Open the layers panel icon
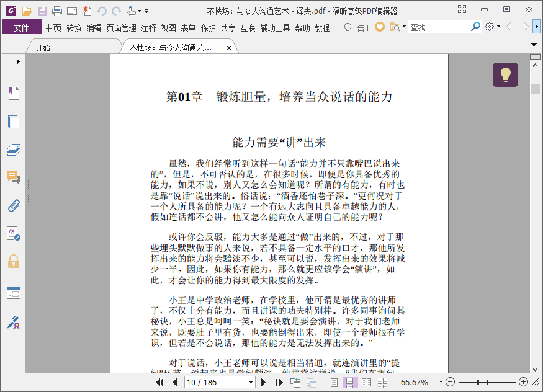The width and height of the screenshot is (543, 392). point(14,150)
